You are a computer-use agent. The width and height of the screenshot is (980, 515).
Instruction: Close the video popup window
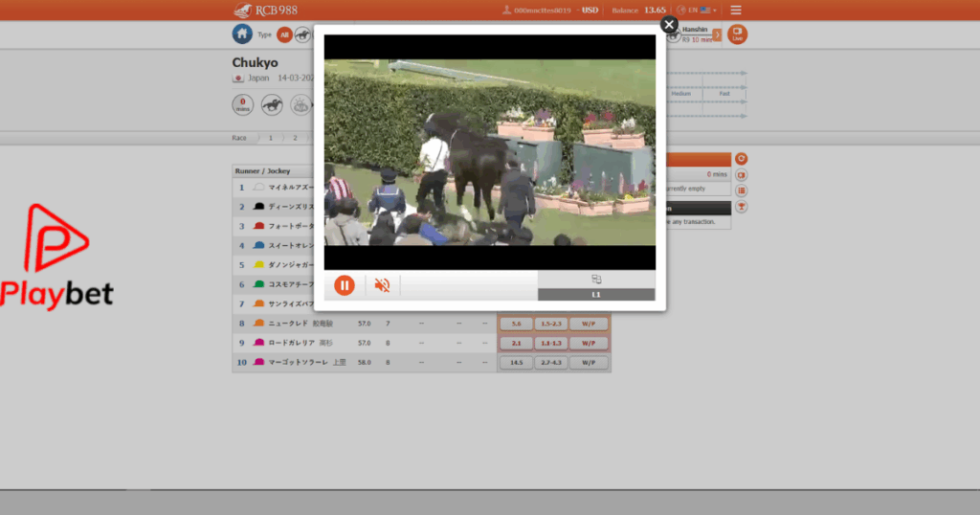(669, 25)
